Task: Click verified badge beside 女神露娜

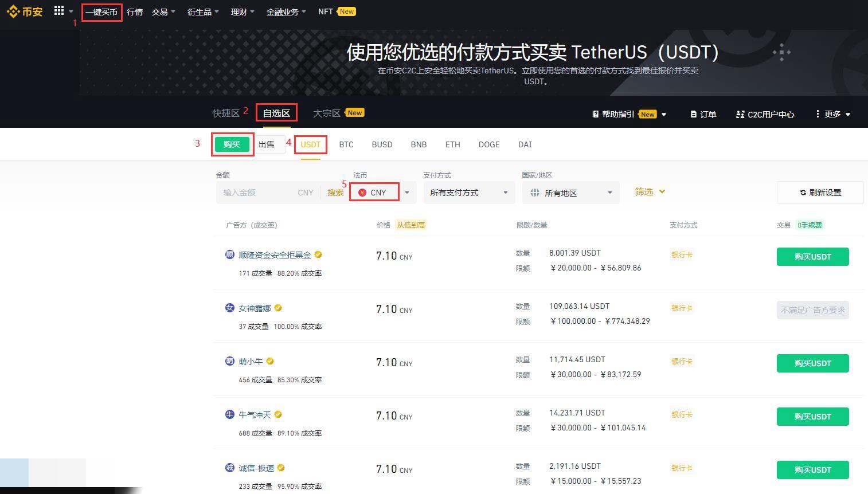Action: pyautogui.click(x=278, y=308)
